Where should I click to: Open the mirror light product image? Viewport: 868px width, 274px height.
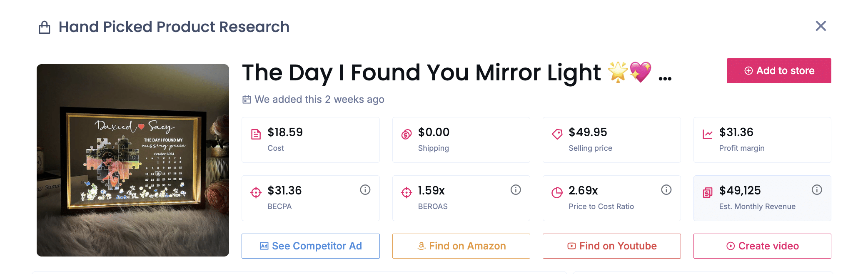133,160
